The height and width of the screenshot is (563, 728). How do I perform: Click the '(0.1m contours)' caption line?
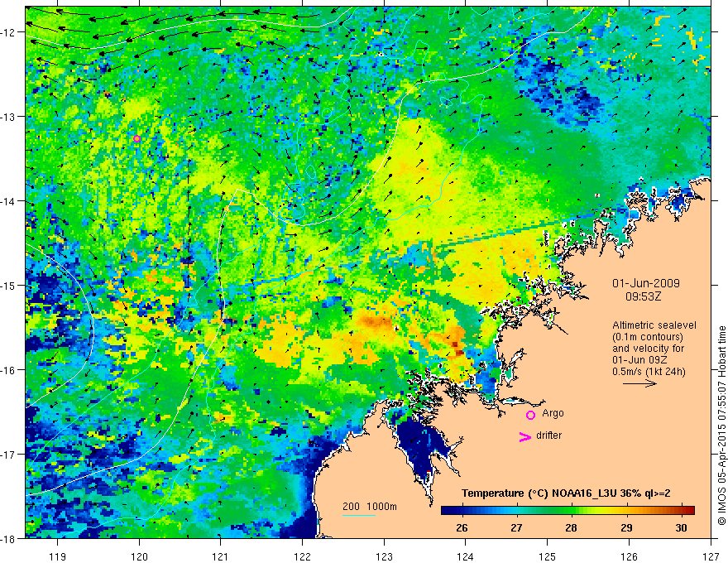648,337
